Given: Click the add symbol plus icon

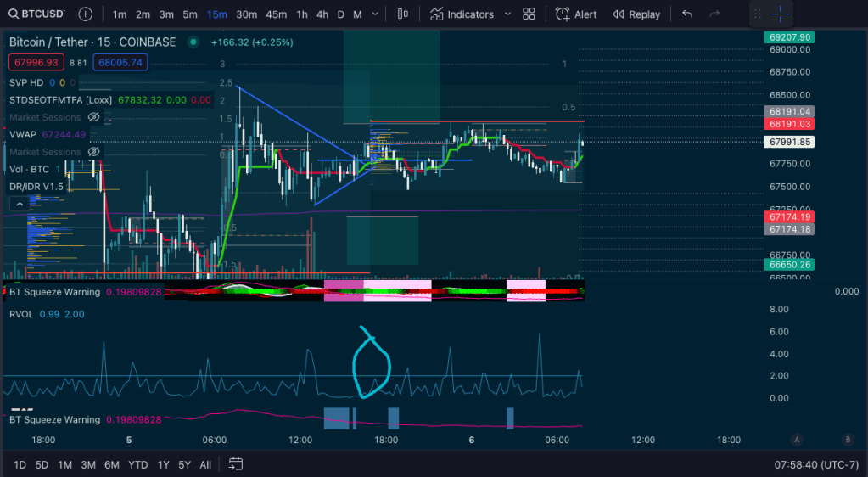Looking at the screenshot, I should [x=86, y=14].
